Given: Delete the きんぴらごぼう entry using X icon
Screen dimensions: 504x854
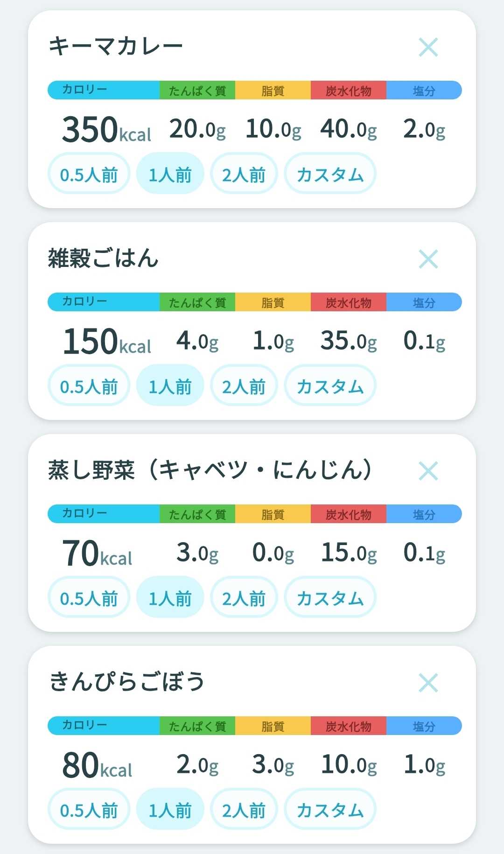Looking at the screenshot, I should 428,683.
